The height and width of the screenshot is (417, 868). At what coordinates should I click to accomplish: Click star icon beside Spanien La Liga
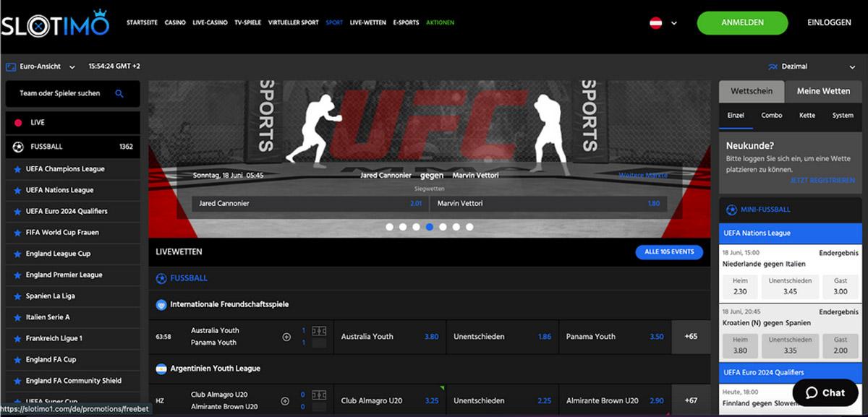click(x=17, y=296)
